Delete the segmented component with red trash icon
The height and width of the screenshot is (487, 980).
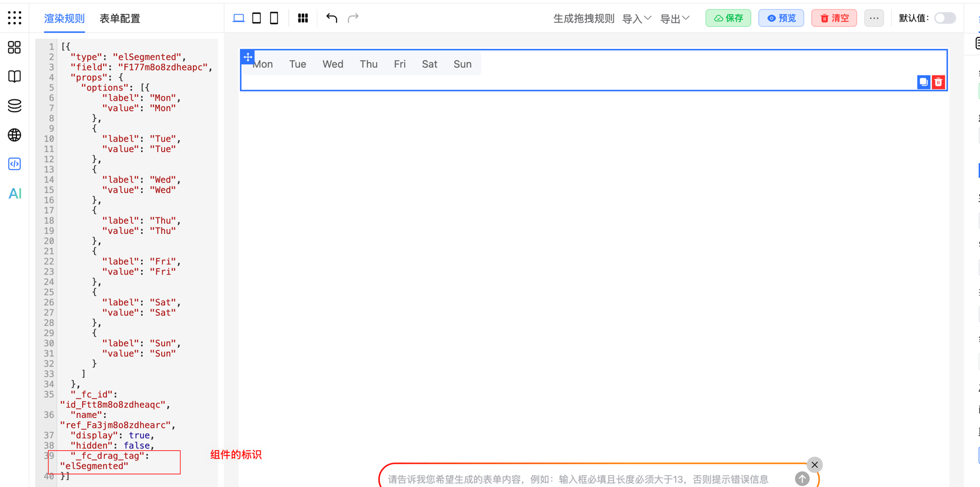(x=938, y=82)
